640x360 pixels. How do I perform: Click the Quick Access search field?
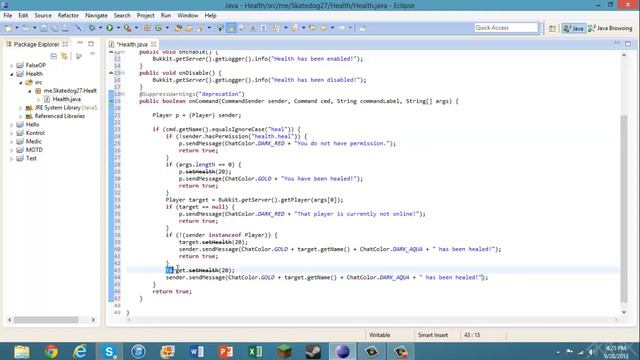pyautogui.click(x=506, y=28)
